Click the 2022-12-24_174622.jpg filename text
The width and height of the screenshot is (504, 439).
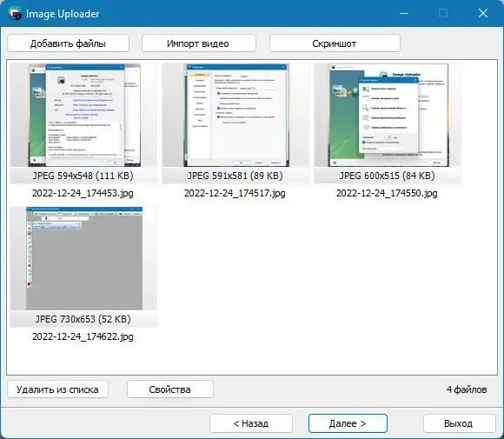(83, 336)
